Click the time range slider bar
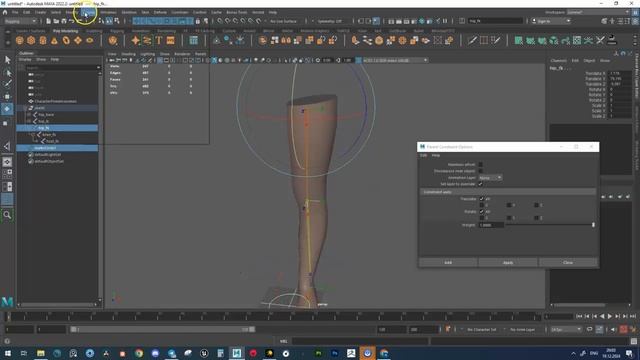Screen dimensions: 640x360 click(x=163, y=329)
